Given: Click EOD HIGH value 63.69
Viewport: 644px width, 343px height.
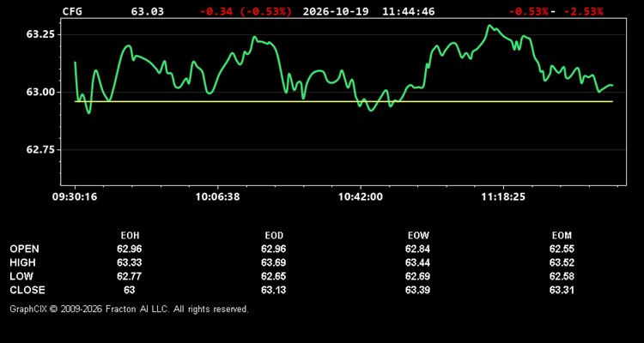Looking at the screenshot, I should (273, 262).
